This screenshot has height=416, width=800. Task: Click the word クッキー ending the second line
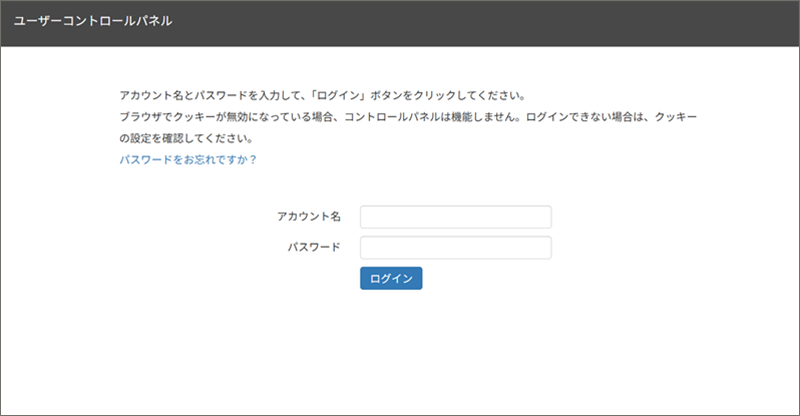coord(673,118)
